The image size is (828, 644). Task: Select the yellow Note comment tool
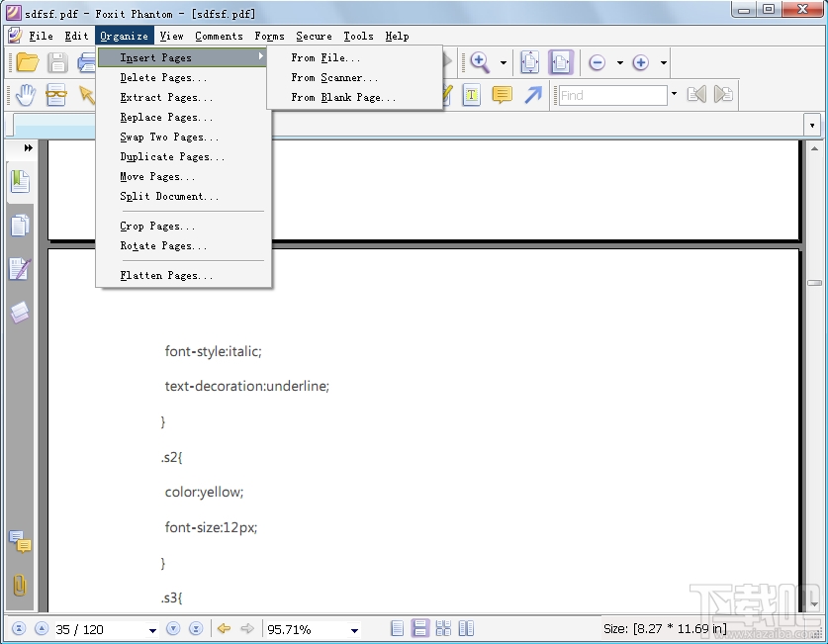[x=502, y=95]
